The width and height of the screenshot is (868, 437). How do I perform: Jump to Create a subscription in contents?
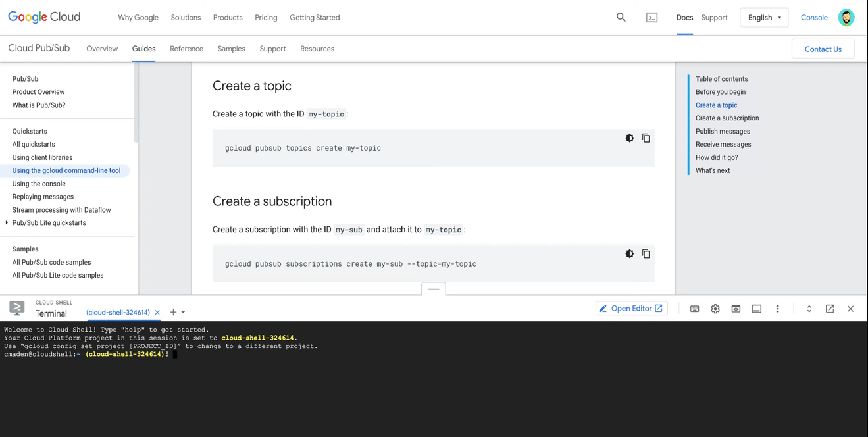(x=727, y=118)
